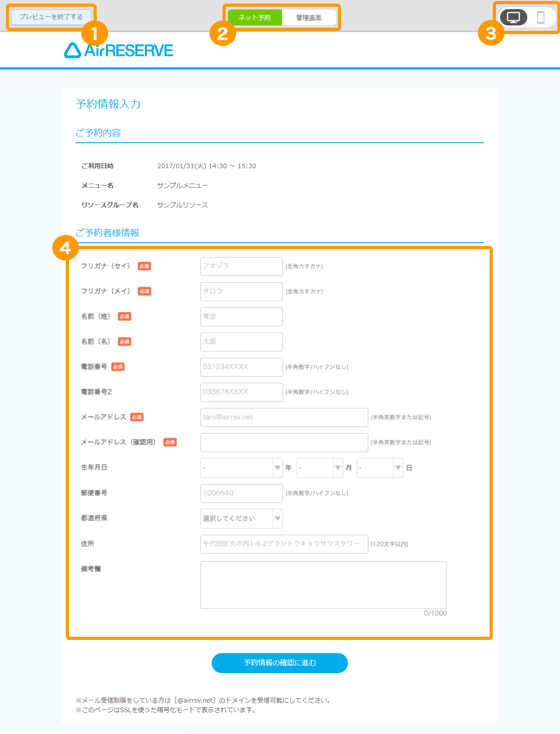Viewport: 560px width, 734px height.
Task: Click the 生年月日 label
Action: point(94,468)
